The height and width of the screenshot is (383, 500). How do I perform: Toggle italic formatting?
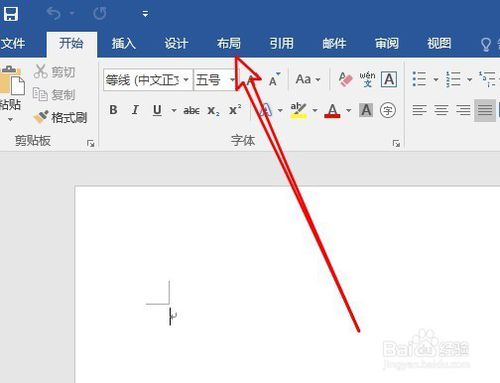135,110
